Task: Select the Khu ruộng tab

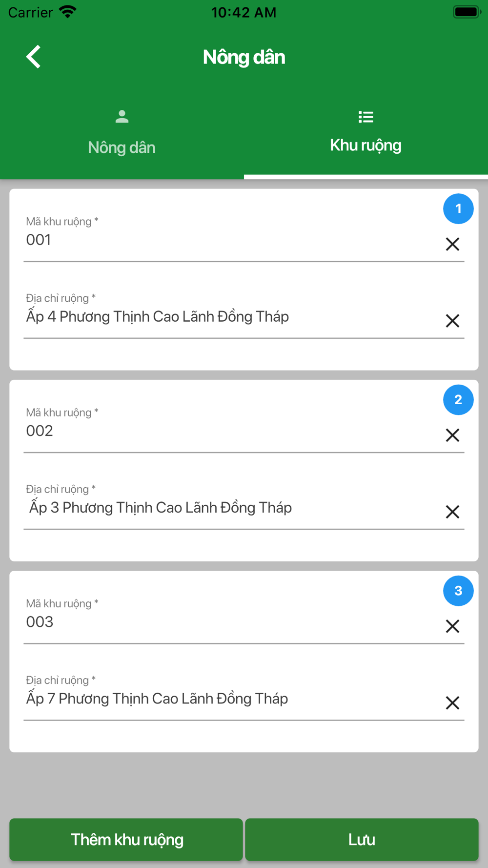Action: coord(366,133)
